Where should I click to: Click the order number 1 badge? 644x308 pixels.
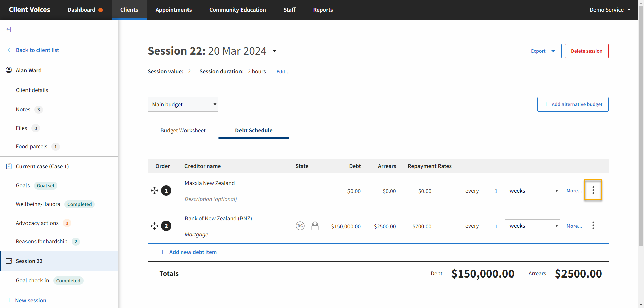point(166,191)
